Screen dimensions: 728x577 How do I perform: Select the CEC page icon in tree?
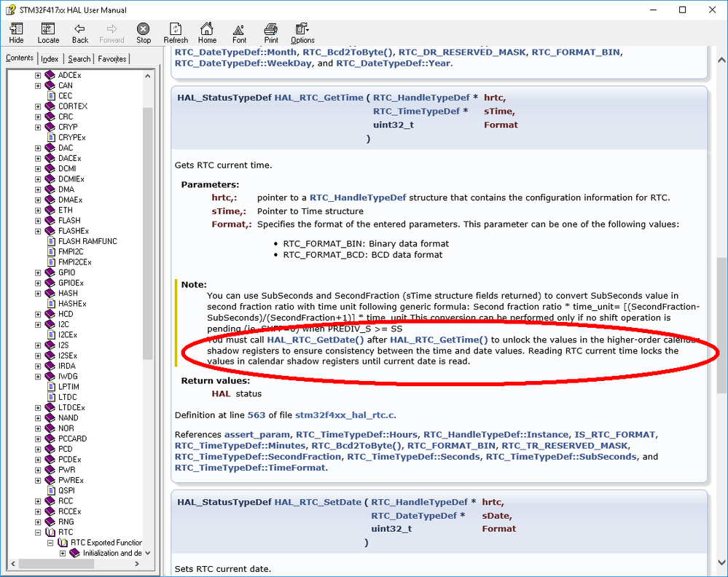51,95
